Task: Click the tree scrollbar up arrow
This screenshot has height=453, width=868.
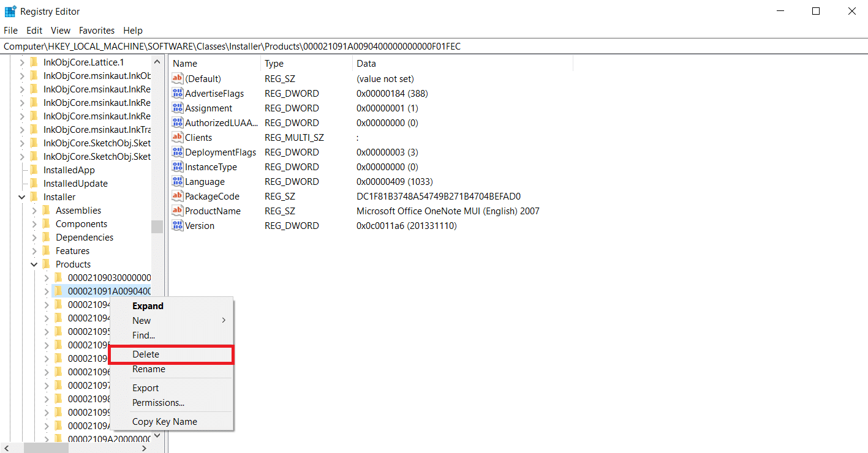Action: click(x=157, y=62)
